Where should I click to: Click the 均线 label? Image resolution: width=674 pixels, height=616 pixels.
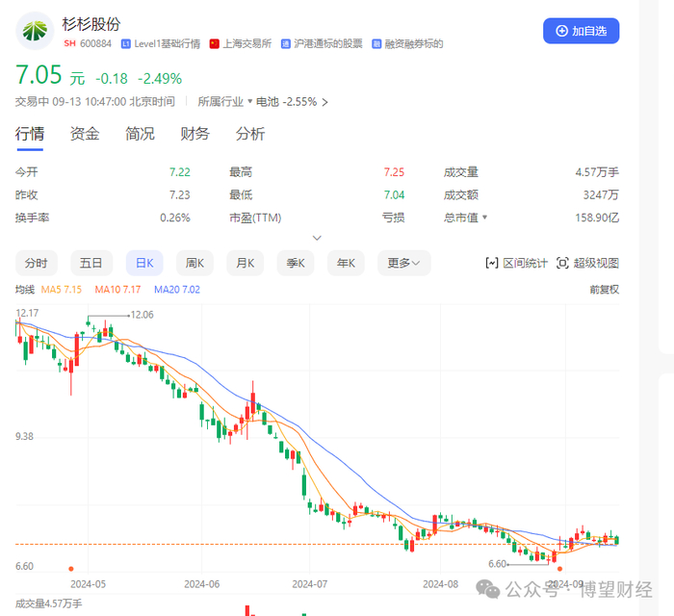click(25, 290)
